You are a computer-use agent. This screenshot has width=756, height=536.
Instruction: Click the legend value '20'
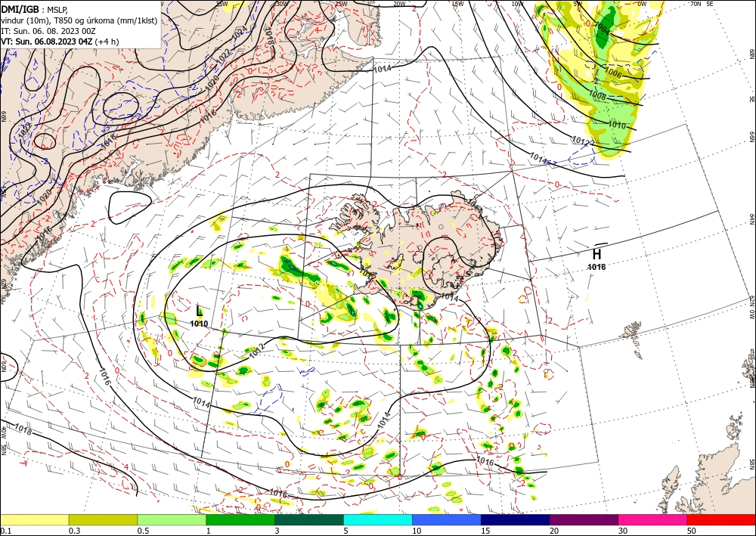554,531
